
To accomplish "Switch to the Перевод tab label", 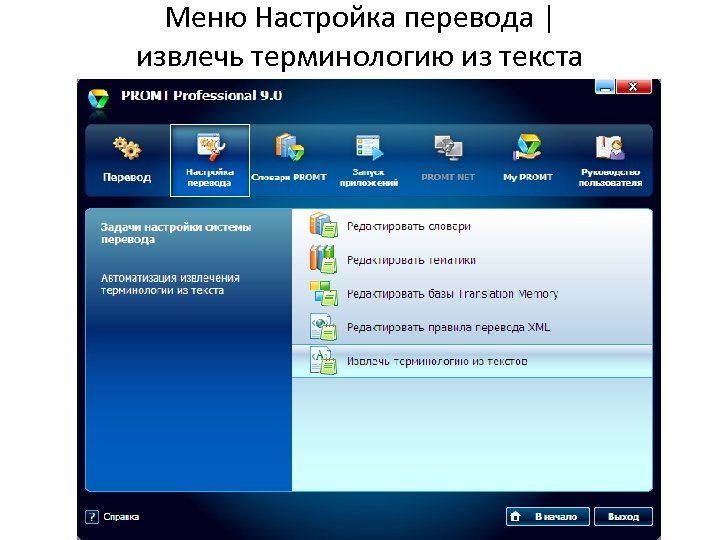I will pyautogui.click(x=127, y=177).
